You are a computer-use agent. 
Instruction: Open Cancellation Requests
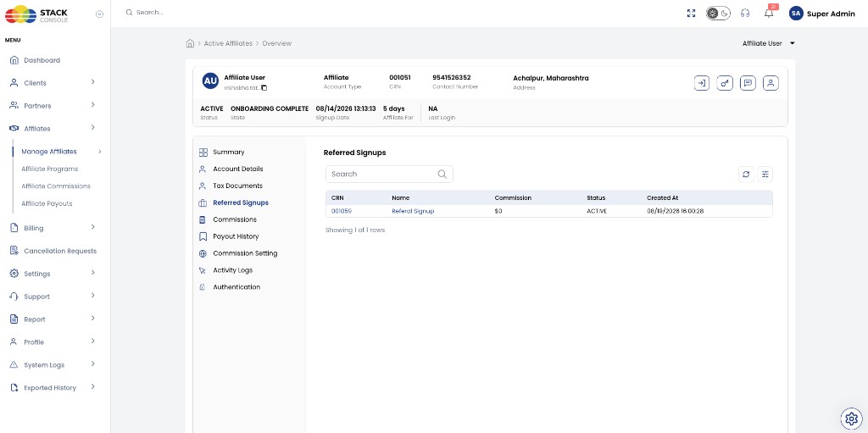(60, 251)
